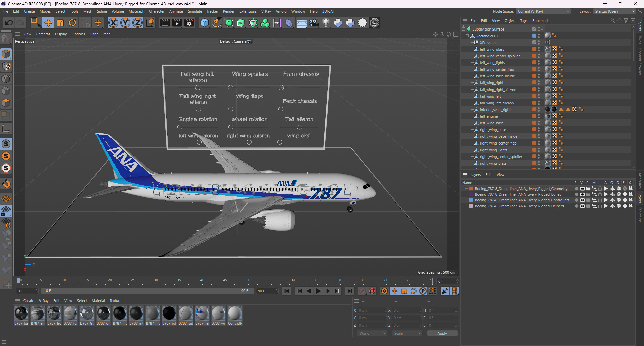Open viewport Cameras menu
Image resolution: width=644 pixels, height=346 pixels.
[x=43, y=34]
